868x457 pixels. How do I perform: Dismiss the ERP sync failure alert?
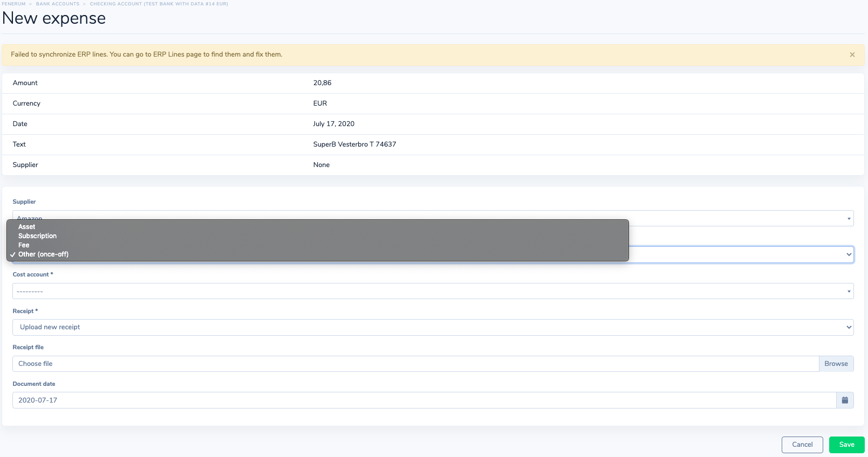click(x=852, y=54)
